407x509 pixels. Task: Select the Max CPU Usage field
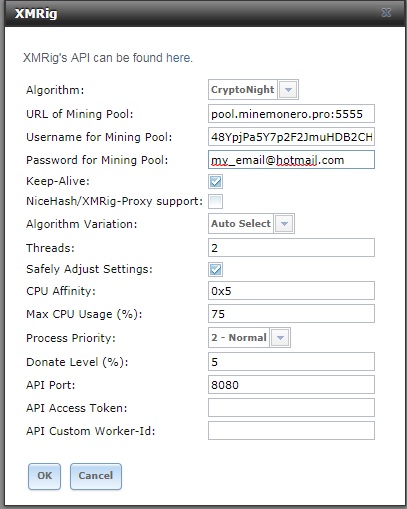pos(291,313)
